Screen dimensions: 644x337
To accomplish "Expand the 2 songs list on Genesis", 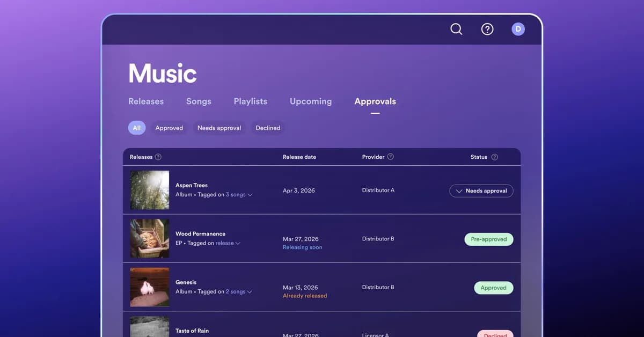I will tap(239, 292).
